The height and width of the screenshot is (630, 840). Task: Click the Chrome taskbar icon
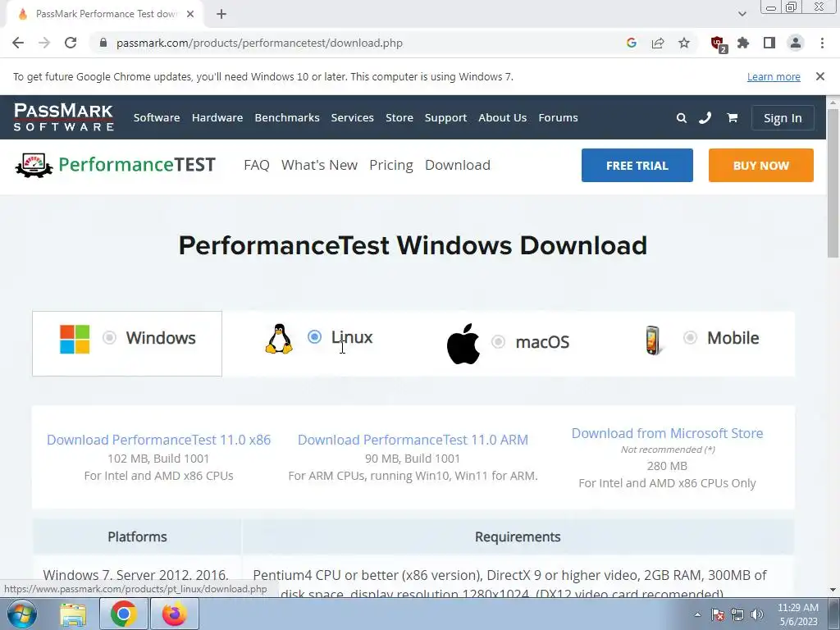click(x=124, y=614)
